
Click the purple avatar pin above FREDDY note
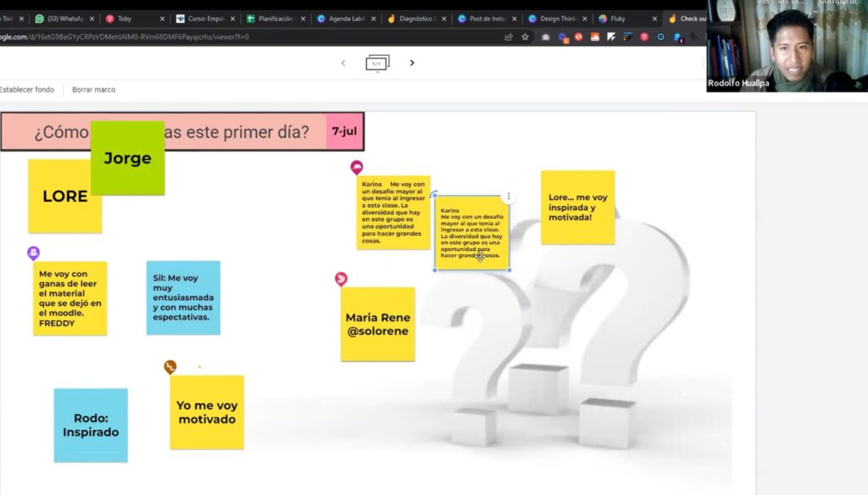pos(33,253)
